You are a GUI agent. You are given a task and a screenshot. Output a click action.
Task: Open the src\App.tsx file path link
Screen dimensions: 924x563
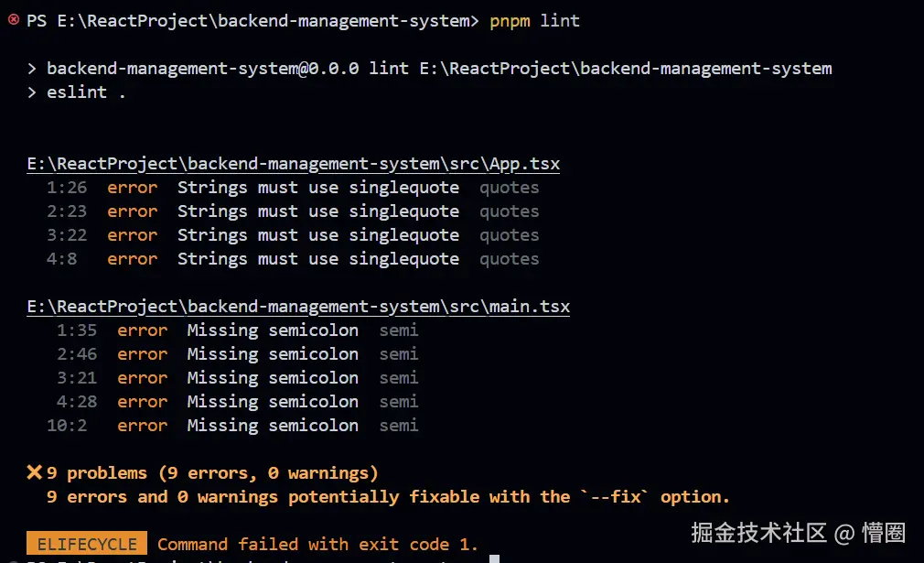pos(293,164)
